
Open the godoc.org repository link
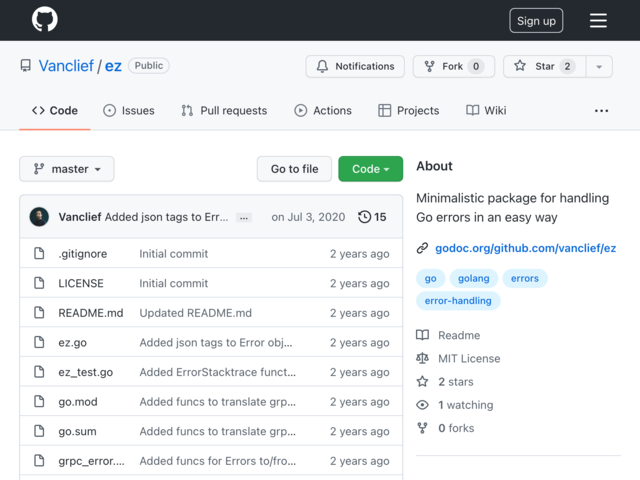[x=525, y=248]
